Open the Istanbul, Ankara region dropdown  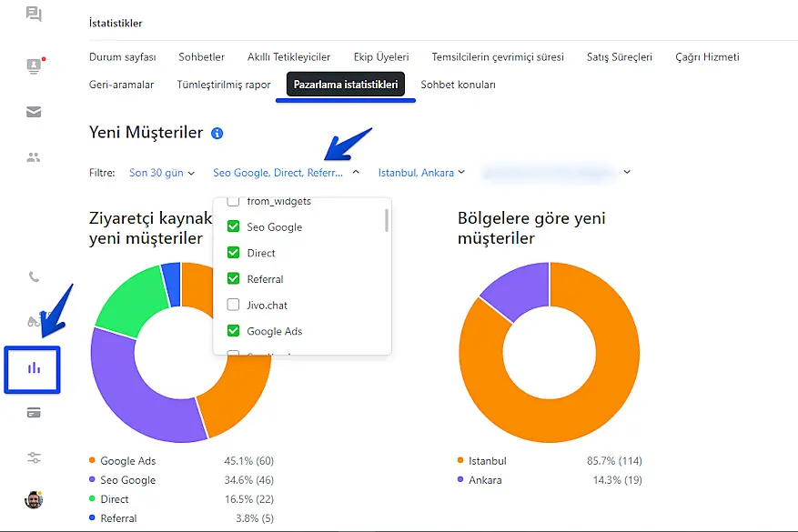tap(420, 173)
